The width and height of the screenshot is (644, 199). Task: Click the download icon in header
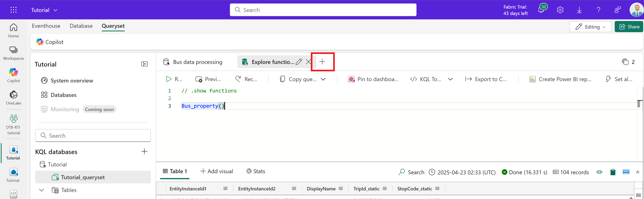pyautogui.click(x=579, y=10)
